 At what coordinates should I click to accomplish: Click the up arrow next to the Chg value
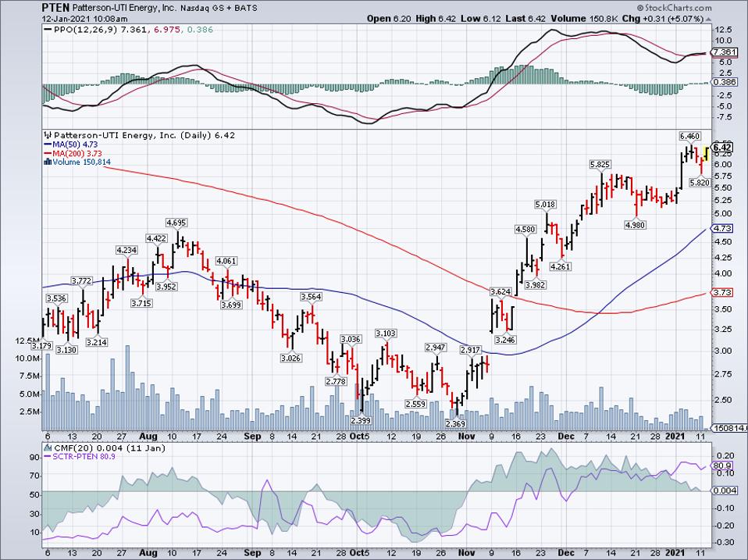pyautogui.click(x=708, y=19)
